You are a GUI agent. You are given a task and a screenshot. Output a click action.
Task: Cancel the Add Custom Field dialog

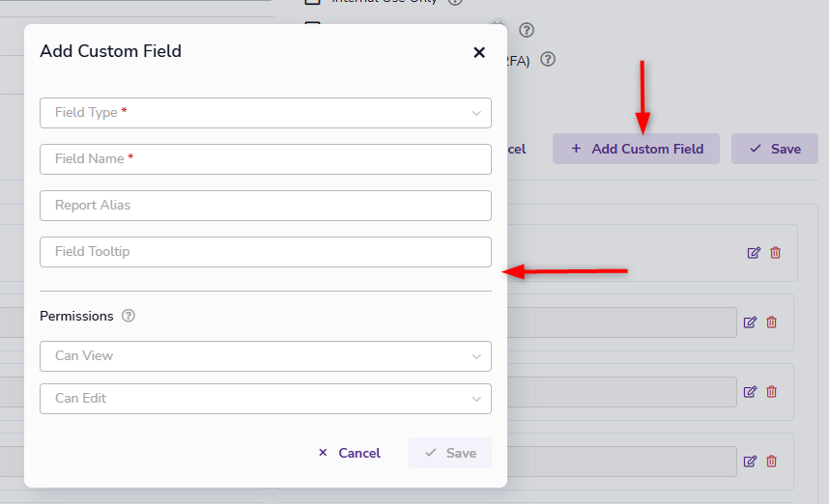point(349,453)
